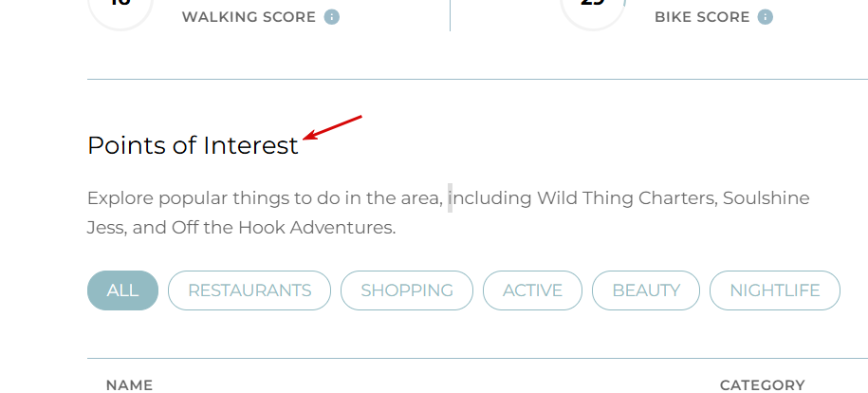
Task: Select the ALL filter pill
Action: 123,290
